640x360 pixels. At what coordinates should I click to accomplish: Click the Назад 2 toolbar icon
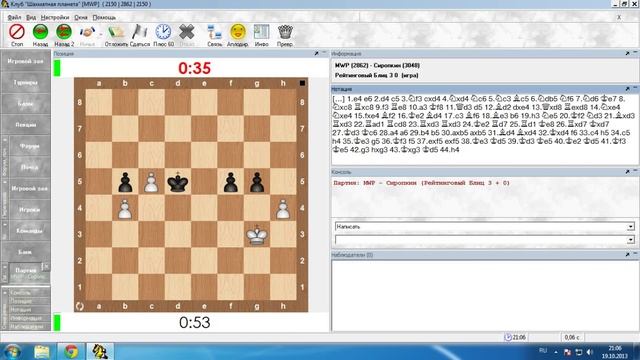pos(64,32)
